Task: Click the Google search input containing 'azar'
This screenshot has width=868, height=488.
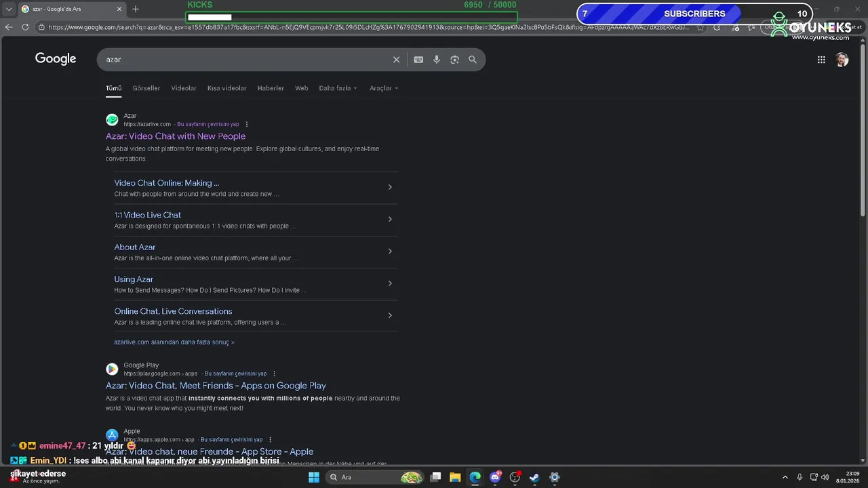Action: (x=248, y=60)
